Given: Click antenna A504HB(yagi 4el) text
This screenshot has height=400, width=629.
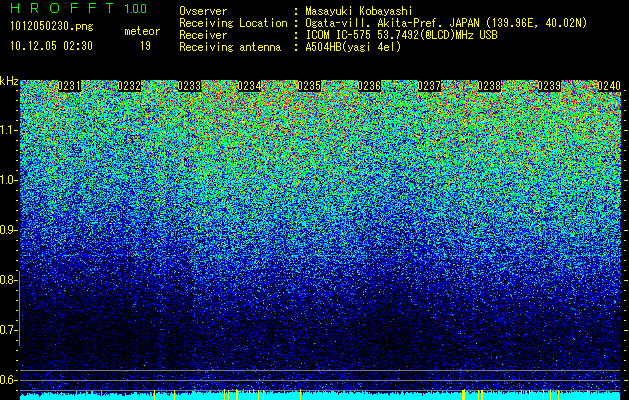Looking at the screenshot, I should click(353, 47).
